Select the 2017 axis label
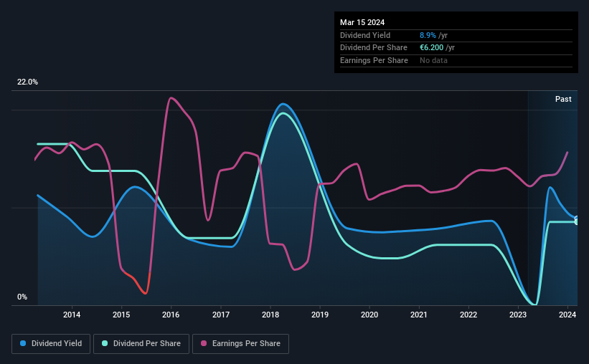Viewport: 589px width, 364px height. click(x=221, y=315)
